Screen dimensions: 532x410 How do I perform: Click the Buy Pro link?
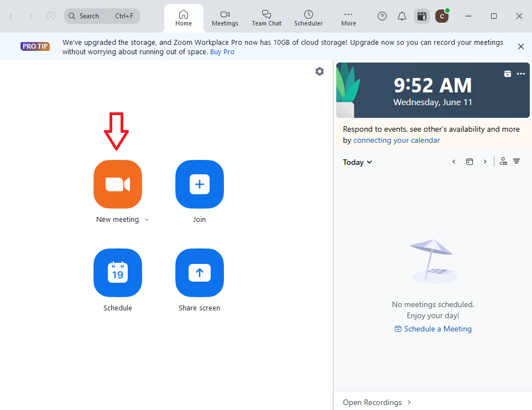pos(222,52)
